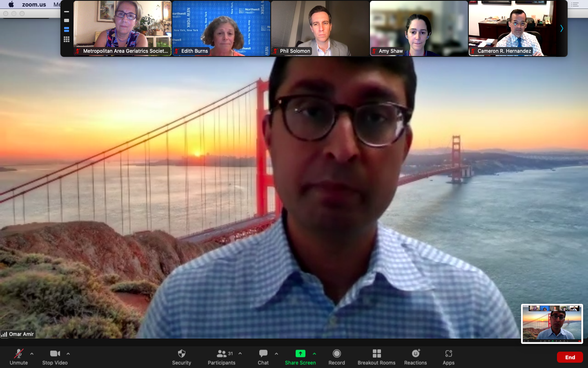Open the zoom.us menu in the menu bar
This screenshot has width=588, height=368.
[x=34, y=4]
